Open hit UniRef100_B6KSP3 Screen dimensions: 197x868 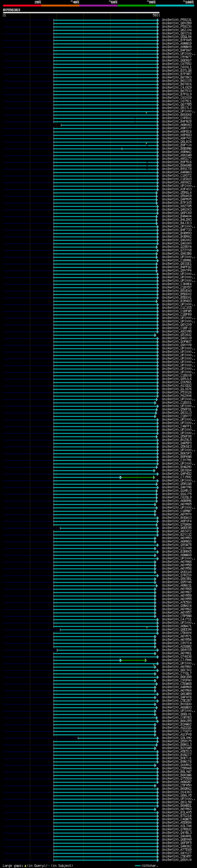click(x=176, y=454)
